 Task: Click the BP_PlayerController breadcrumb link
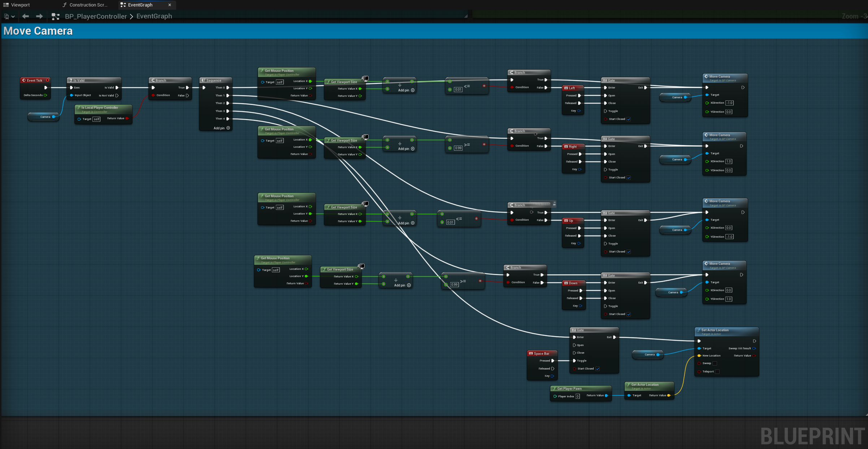pyautogui.click(x=96, y=16)
